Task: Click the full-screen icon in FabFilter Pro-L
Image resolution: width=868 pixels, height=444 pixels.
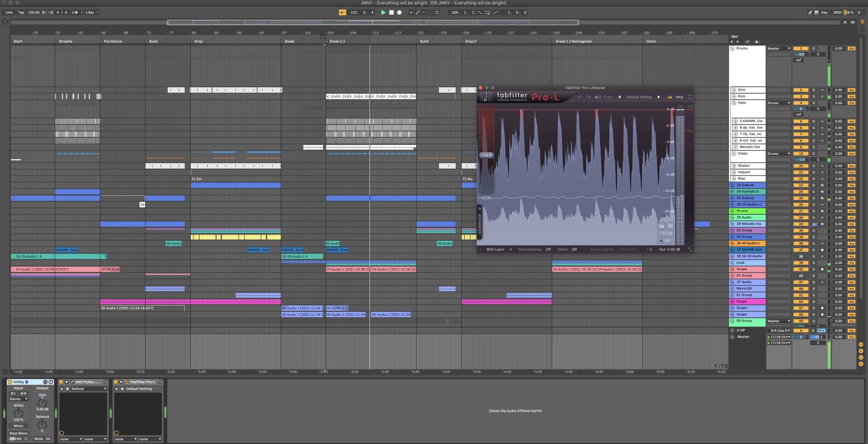Action: pyautogui.click(x=690, y=97)
